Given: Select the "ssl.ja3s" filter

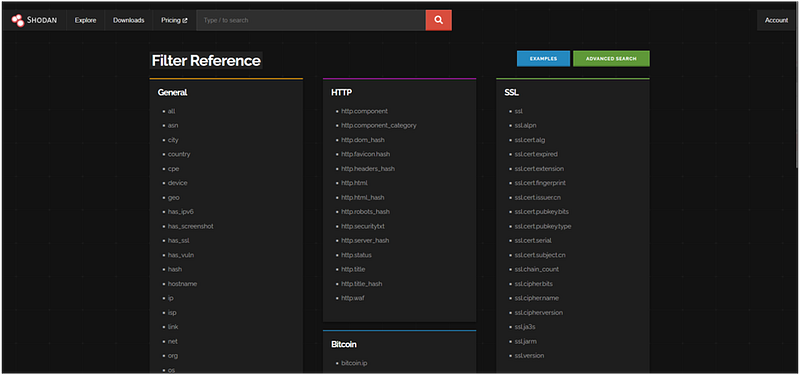Looking at the screenshot, I should coord(525,327).
